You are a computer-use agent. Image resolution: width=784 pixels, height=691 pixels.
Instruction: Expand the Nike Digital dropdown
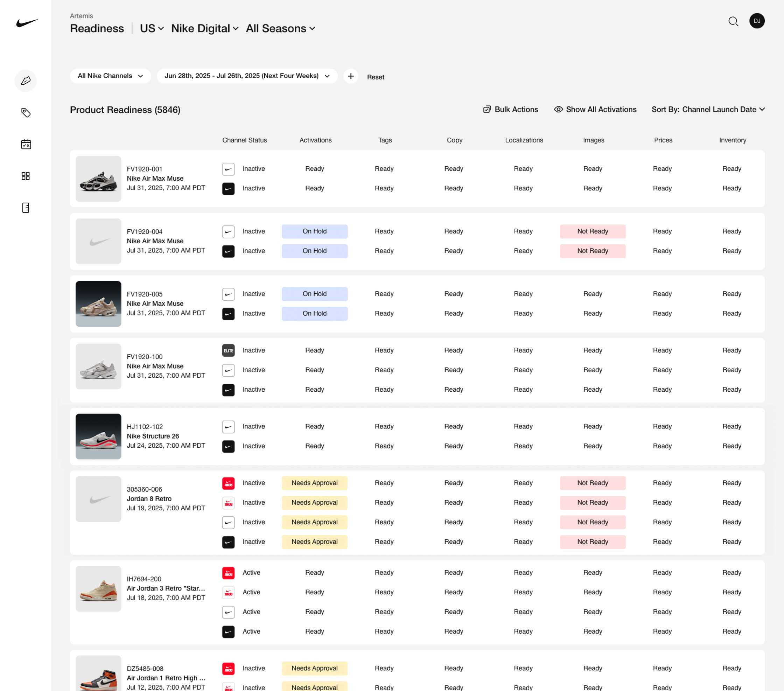(205, 28)
